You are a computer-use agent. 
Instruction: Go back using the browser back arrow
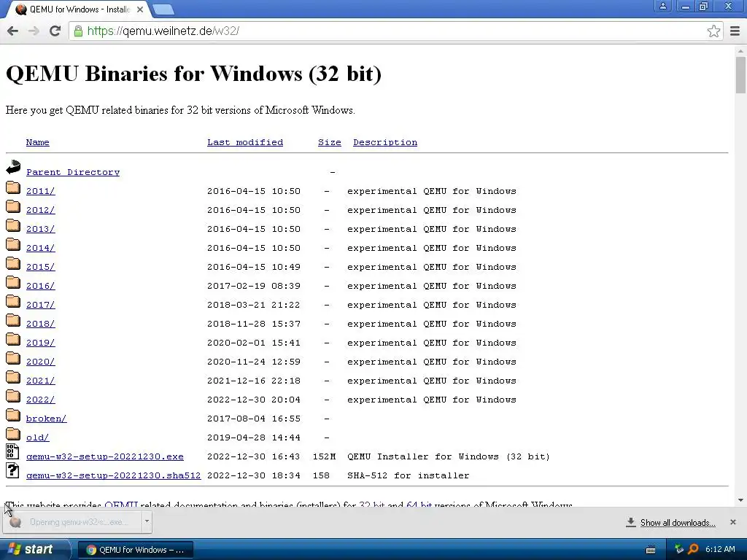(13, 31)
